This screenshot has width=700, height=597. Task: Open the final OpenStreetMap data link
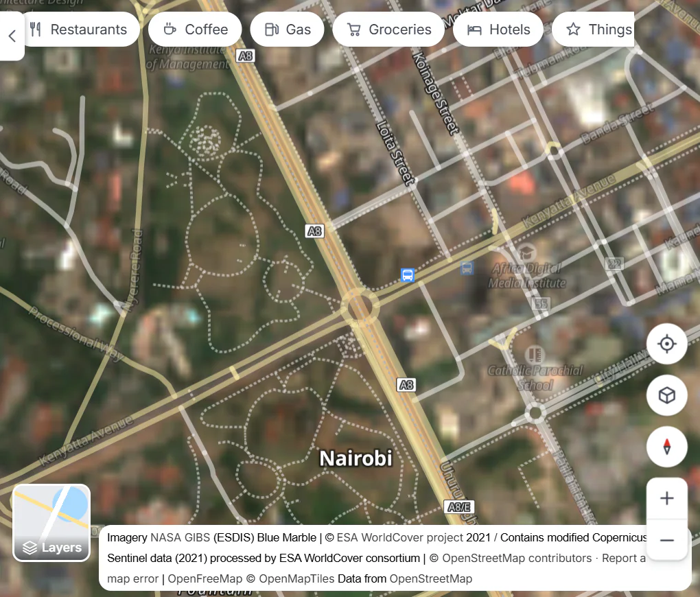[x=431, y=578]
